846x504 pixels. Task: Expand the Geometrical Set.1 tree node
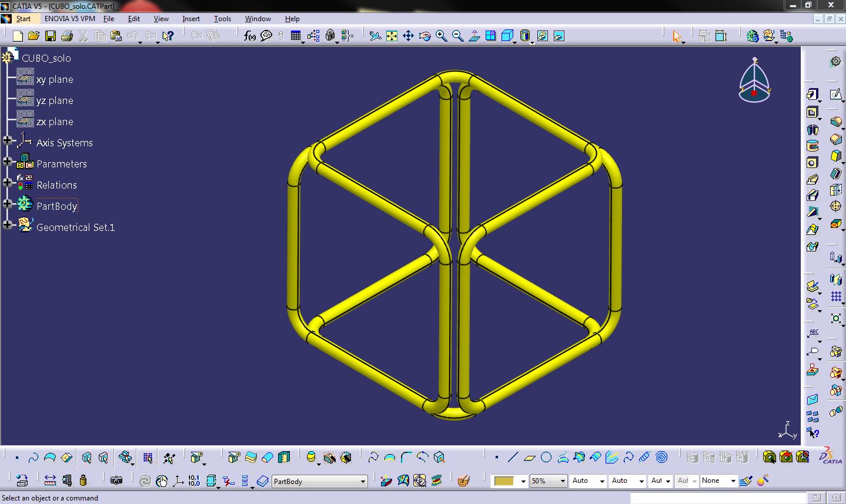pos(7,225)
